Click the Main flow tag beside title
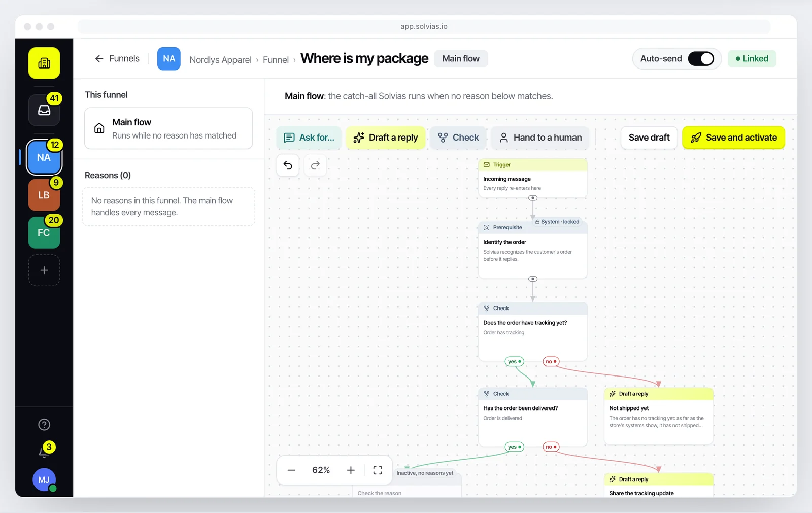812x513 pixels. (x=461, y=59)
